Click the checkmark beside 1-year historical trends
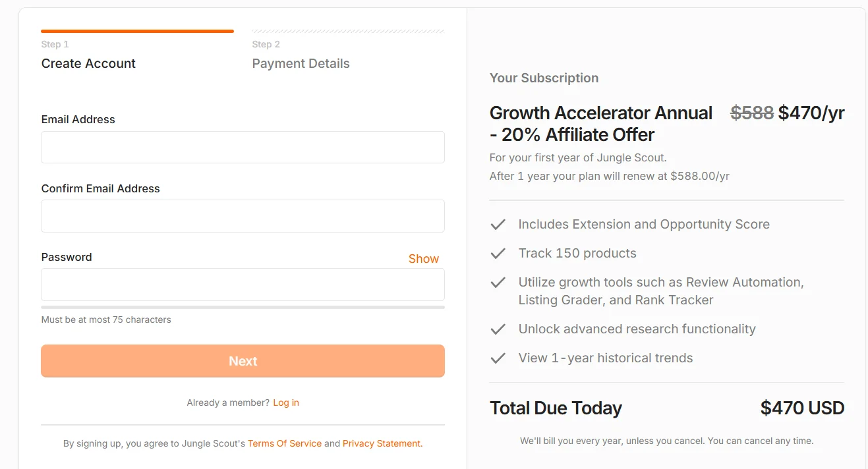 coord(498,358)
